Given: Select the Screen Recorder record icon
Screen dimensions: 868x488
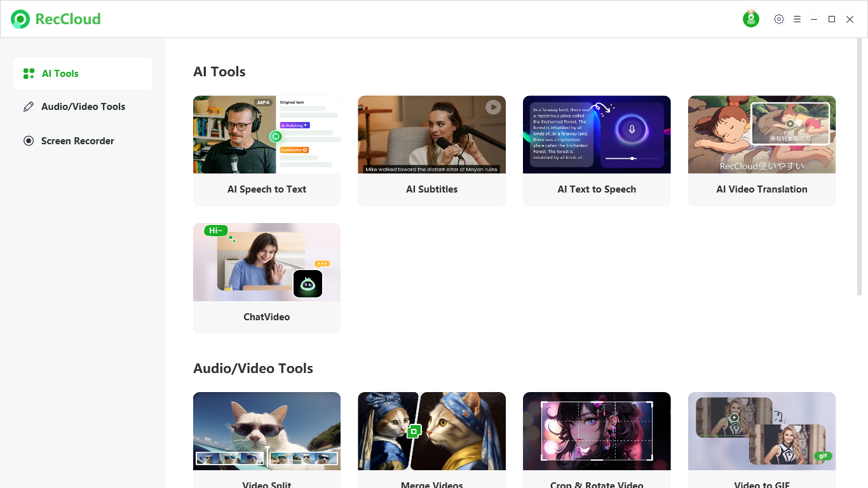Looking at the screenshot, I should pyautogui.click(x=29, y=140).
